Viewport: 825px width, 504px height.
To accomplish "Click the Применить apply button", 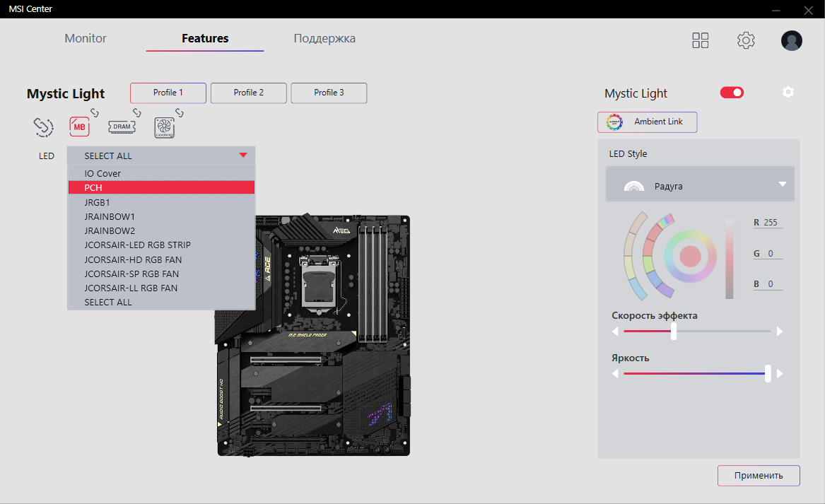I will coord(759,476).
